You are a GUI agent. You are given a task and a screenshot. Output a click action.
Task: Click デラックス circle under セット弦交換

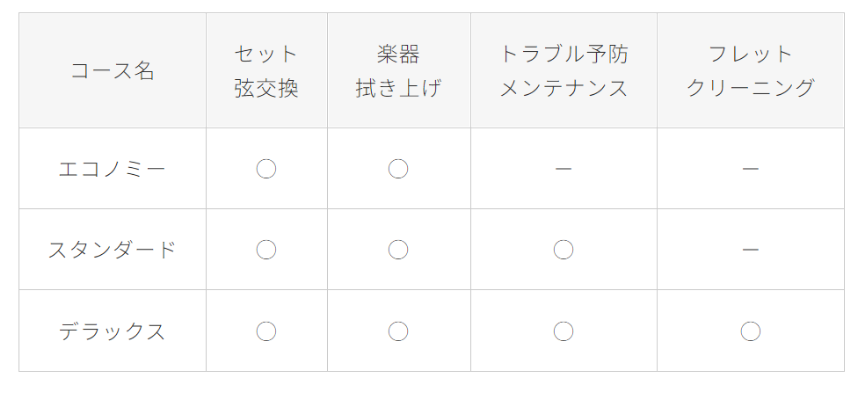tap(266, 331)
